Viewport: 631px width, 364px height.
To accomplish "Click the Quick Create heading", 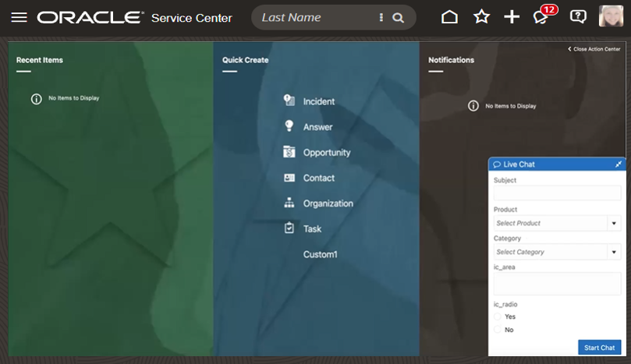I will click(x=245, y=60).
